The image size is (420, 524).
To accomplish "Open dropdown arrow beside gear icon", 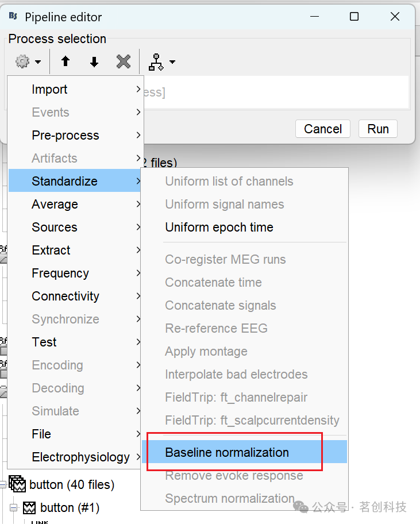I will (38, 62).
